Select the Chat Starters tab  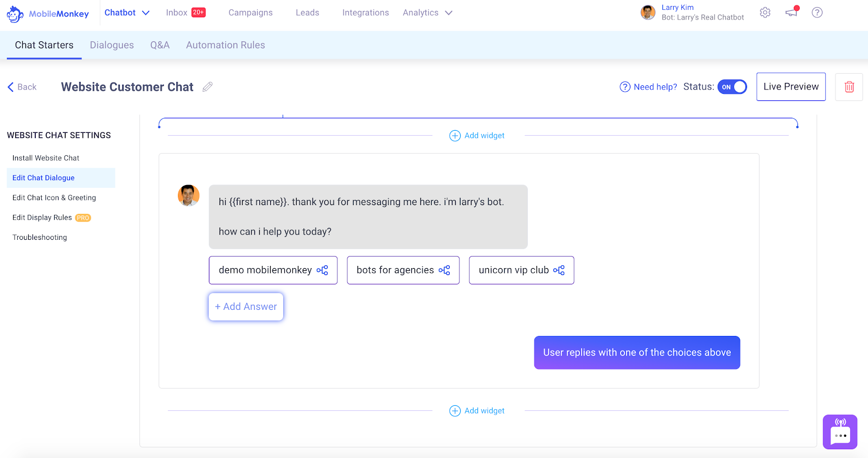[x=44, y=45]
